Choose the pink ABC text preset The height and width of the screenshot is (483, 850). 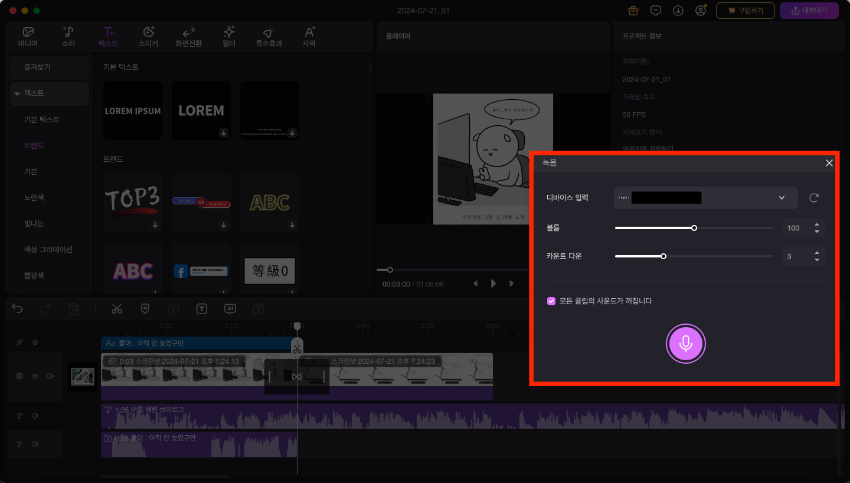pyautogui.click(x=132, y=268)
